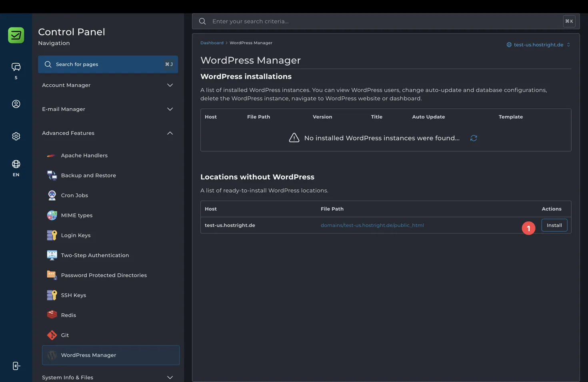The image size is (588, 382).
Task: Refresh the WordPress installations list
Action: pyautogui.click(x=474, y=138)
